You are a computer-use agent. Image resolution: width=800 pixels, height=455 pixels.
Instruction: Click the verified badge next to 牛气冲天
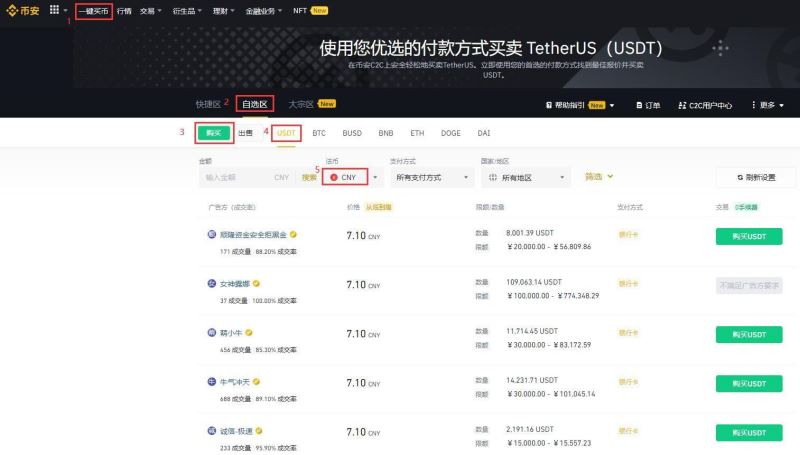pyautogui.click(x=256, y=382)
